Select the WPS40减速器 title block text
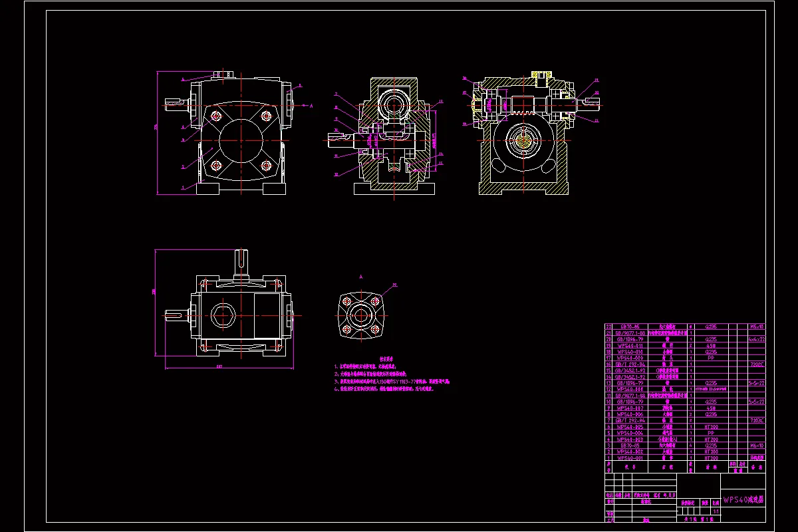The width and height of the screenshot is (798, 532). click(x=745, y=499)
